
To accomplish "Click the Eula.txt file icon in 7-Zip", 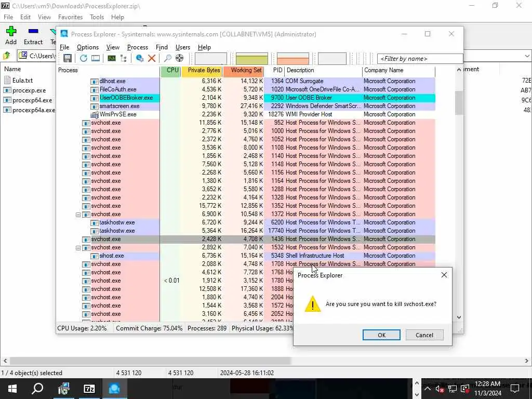I will pos(7,81).
